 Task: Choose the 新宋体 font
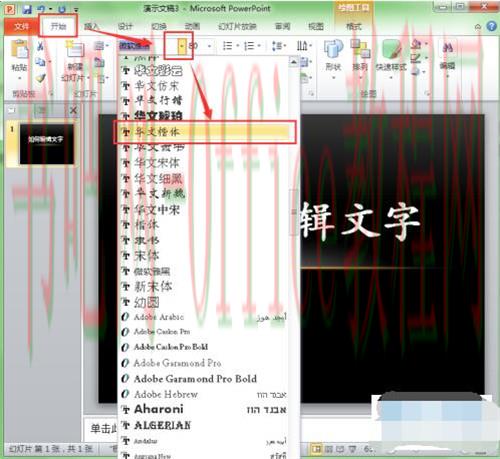coord(203,286)
